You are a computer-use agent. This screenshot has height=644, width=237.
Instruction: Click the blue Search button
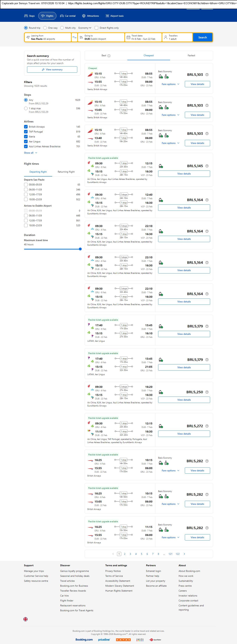(202, 37)
